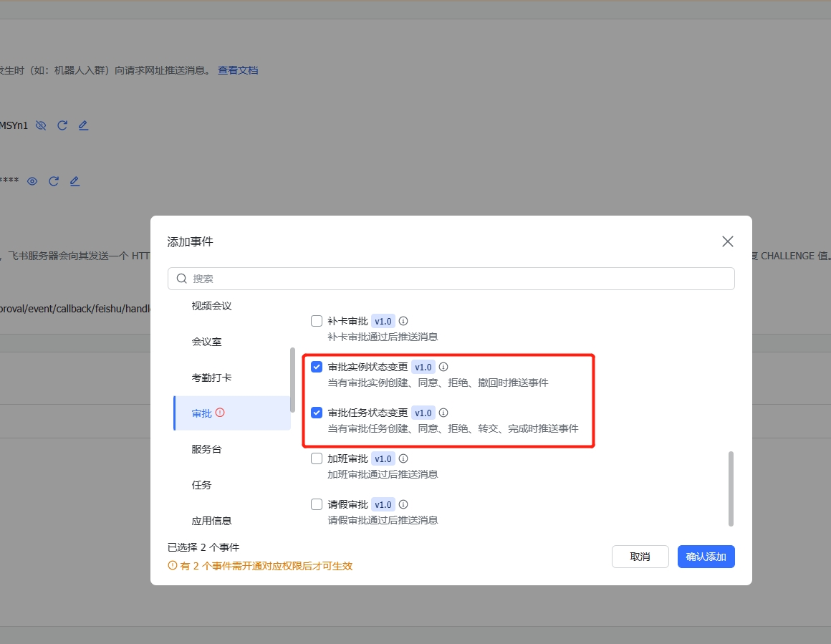
Task: Click the magnifier icon in the search box
Action: click(182, 279)
